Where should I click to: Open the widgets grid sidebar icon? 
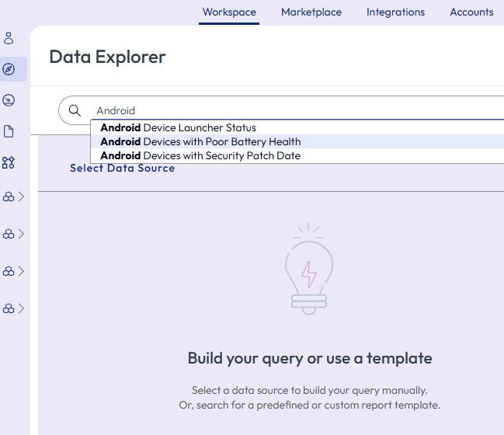9,162
